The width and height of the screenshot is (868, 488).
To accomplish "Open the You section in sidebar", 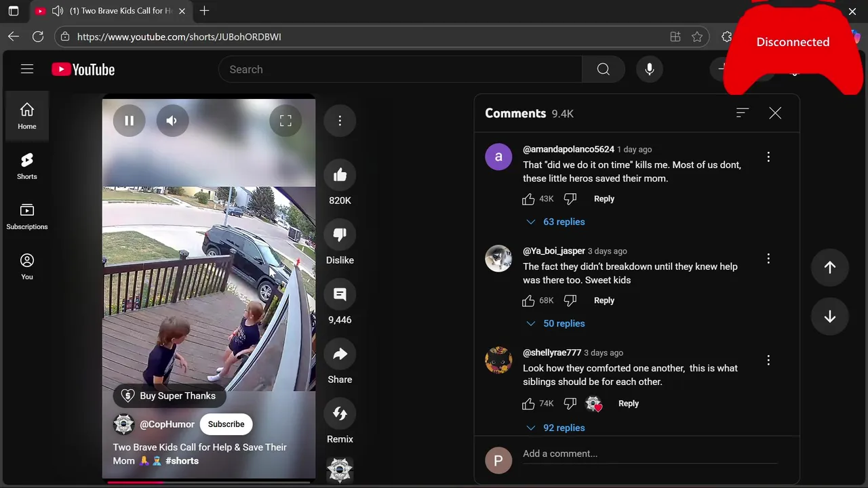I will pyautogui.click(x=27, y=266).
